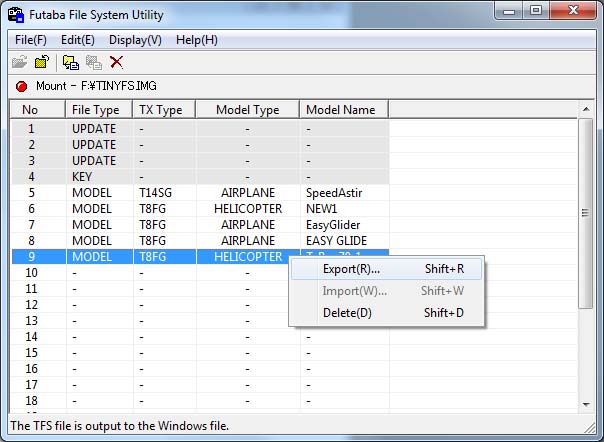Open the File(F) menu
The height and width of the screenshot is (442, 604).
[31, 40]
